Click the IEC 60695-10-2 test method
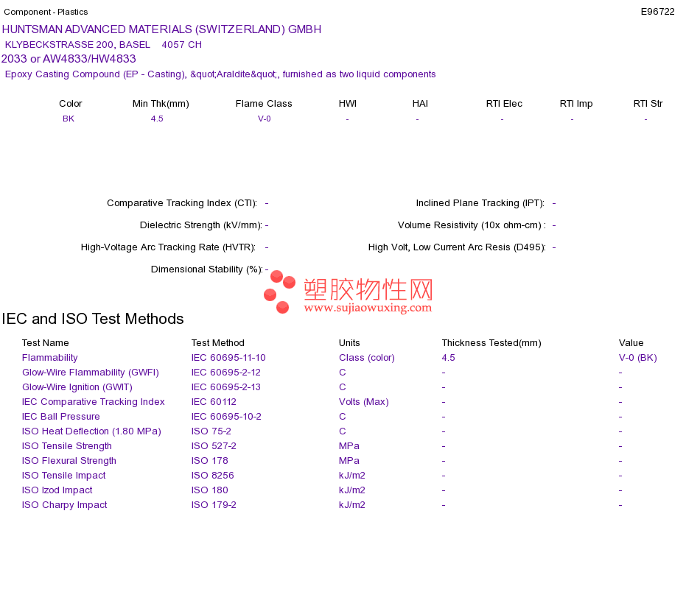This screenshot has width=700, height=589. (x=226, y=417)
